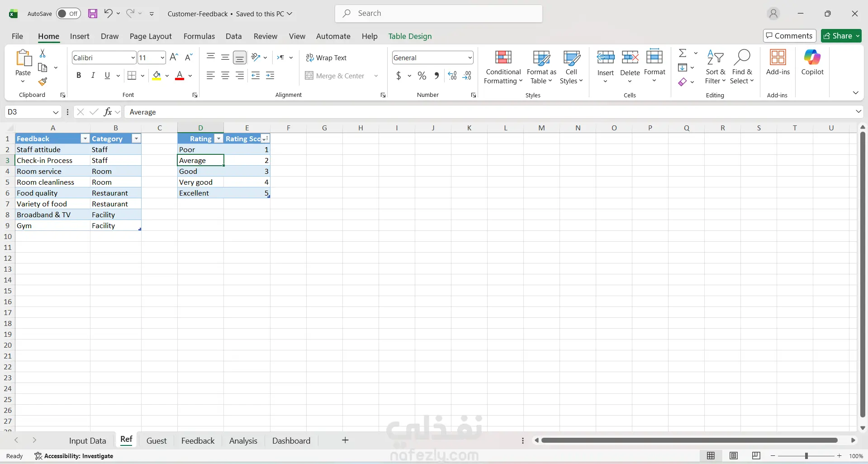Toggle middle align vertical alignment

pyautogui.click(x=225, y=57)
